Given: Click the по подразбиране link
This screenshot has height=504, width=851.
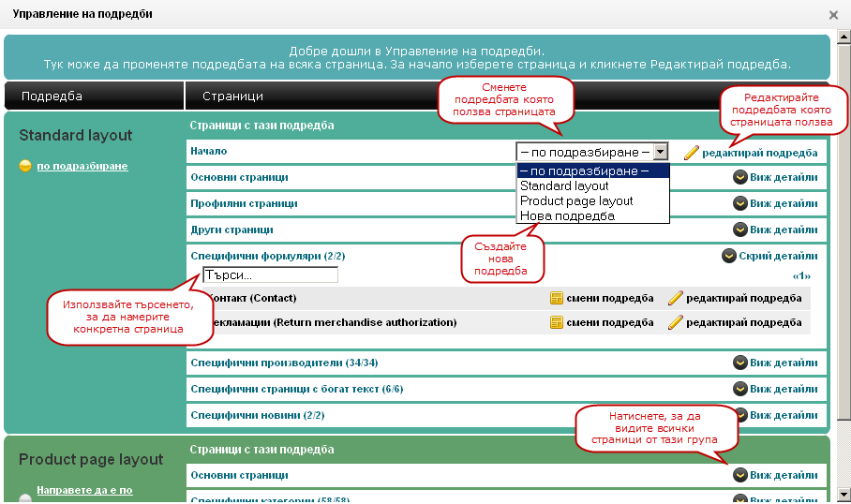Looking at the screenshot, I should tap(82, 167).
